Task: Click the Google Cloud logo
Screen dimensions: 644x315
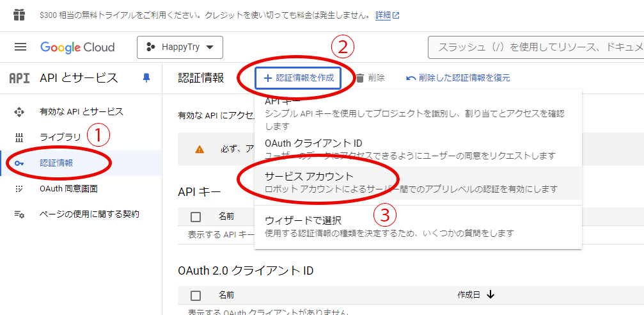Action: (77, 47)
